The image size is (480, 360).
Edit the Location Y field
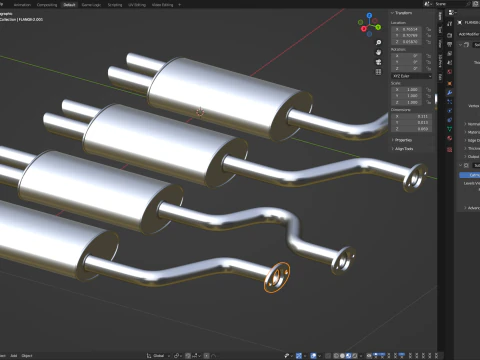pyautogui.click(x=407, y=35)
